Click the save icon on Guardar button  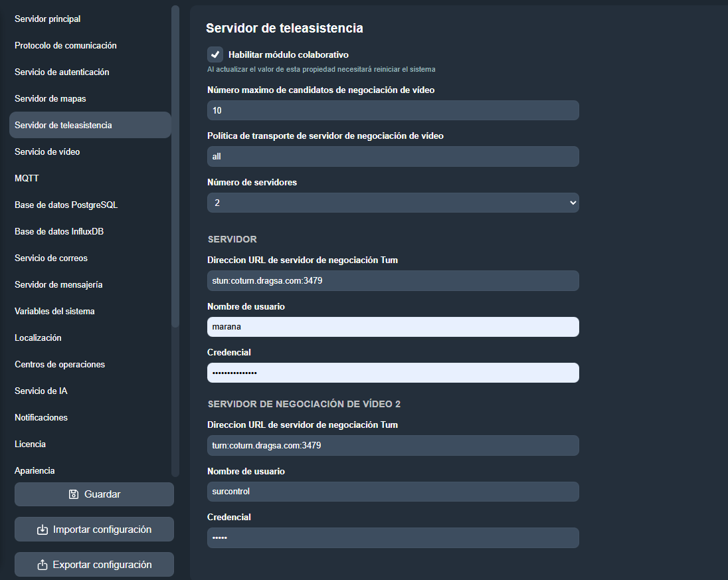click(72, 494)
